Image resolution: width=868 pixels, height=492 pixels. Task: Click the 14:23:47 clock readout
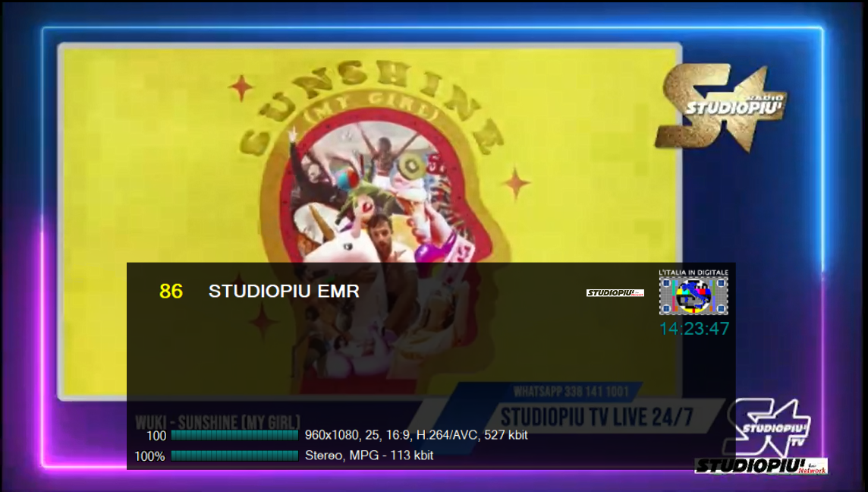tap(694, 329)
